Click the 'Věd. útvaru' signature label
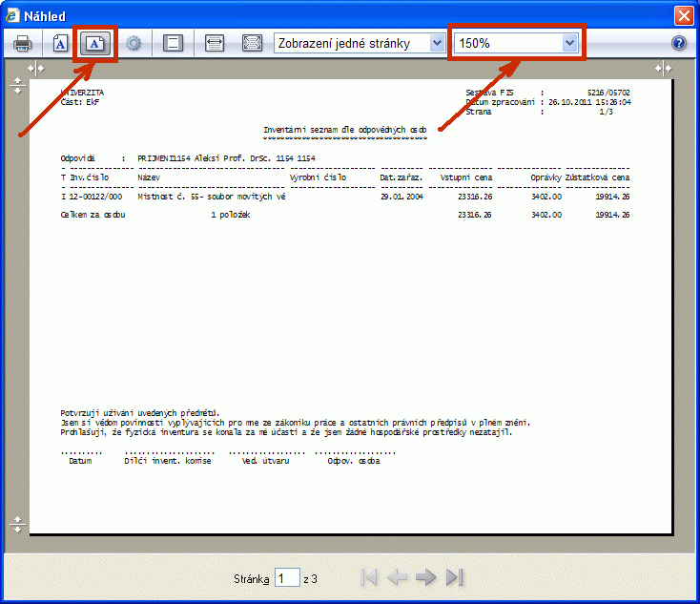Viewport: 700px width, 604px height. 266,461
